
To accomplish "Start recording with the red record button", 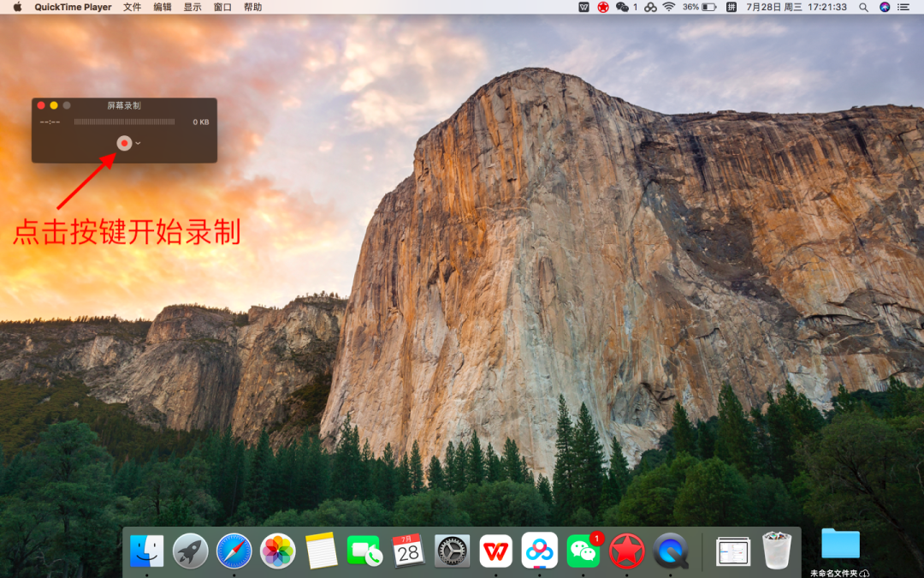I will [124, 143].
